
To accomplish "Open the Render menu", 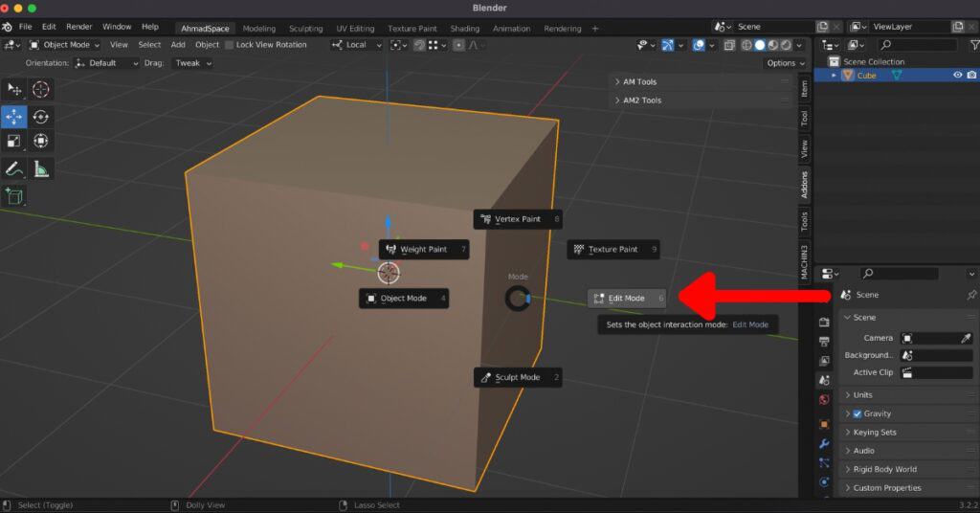I will [x=78, y=27].
